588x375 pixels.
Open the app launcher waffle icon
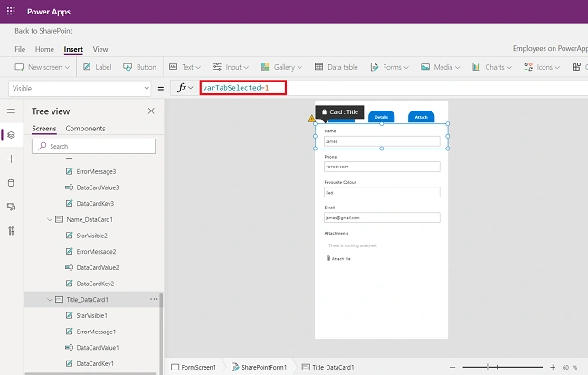click(x=11, y=11)
